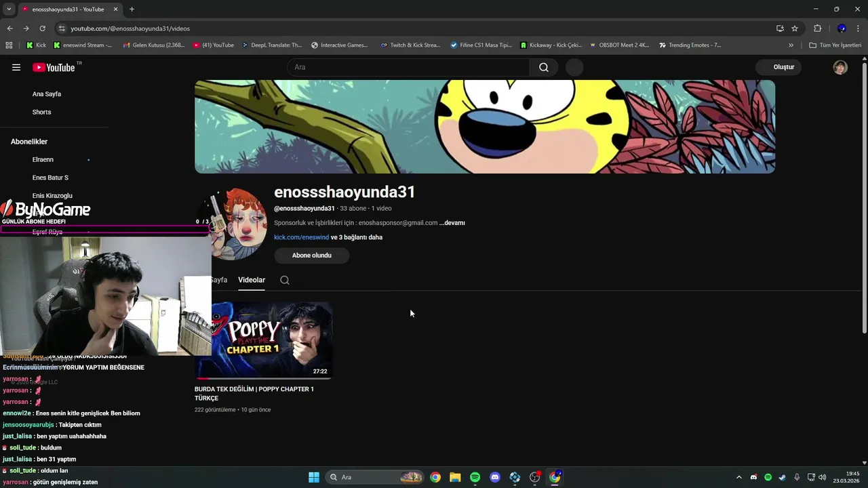The height and width of the screenshot is (488, 868).
Task: Open Shorts from the sidebar
Action: coord(41,112)
